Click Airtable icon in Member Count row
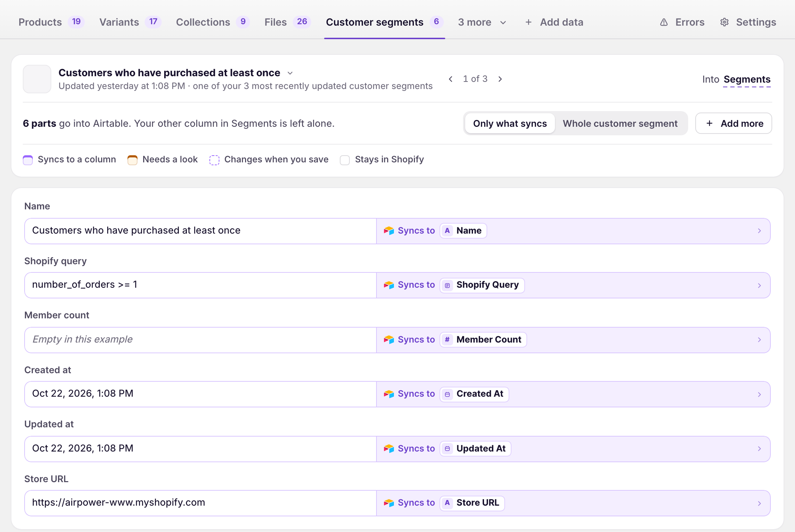795x532 pixels. [x=389, y=340]
